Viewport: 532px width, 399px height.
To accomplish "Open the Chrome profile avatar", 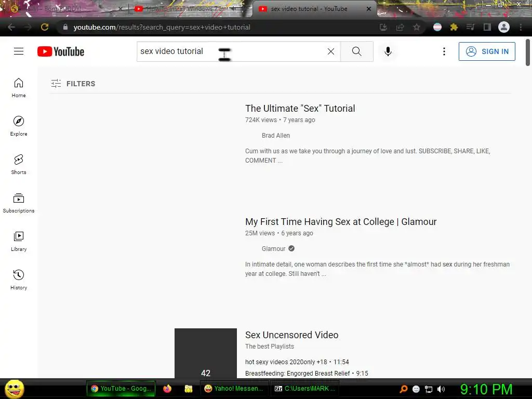I will (504, 27).
